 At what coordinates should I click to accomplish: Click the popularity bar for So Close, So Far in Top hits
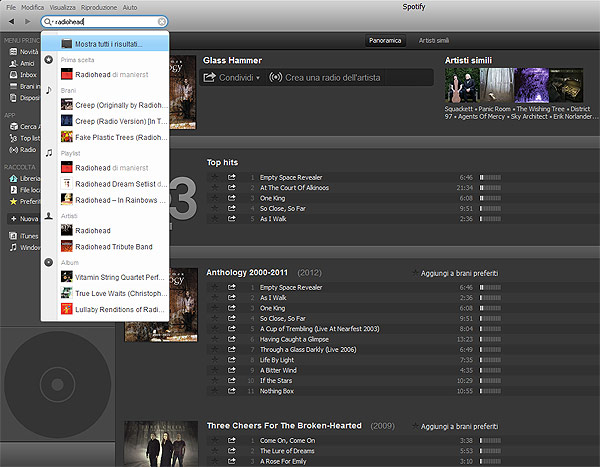pos(491,208)
